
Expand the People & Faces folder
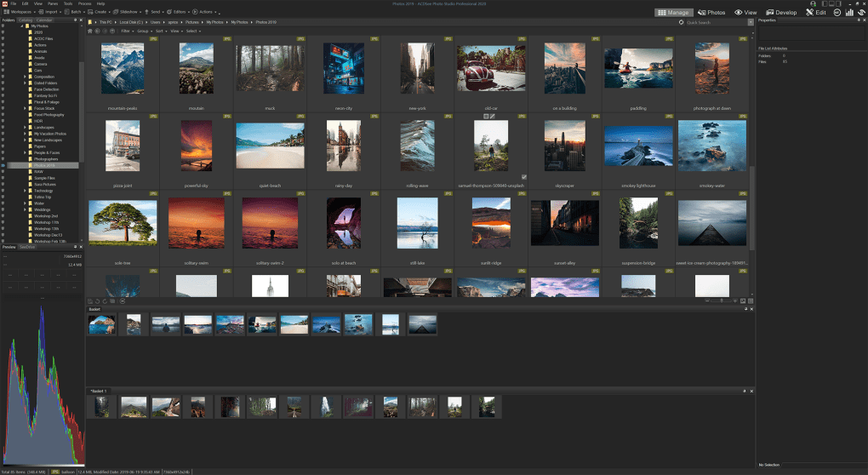click(x=25, y=152)
